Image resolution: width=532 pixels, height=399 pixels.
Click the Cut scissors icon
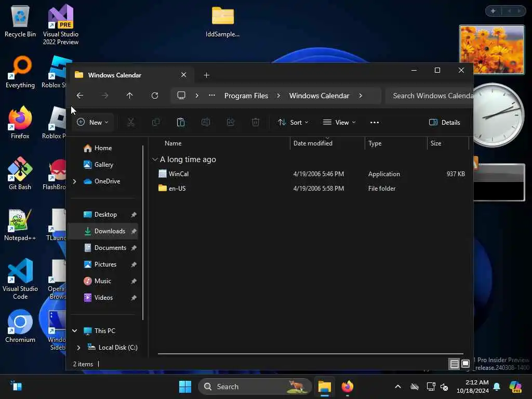tap(130, 123)
